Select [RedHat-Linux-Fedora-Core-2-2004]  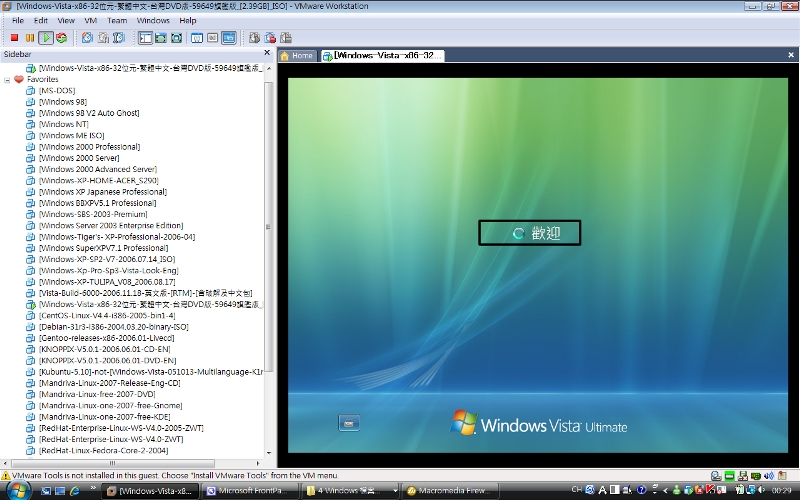click(104, 450)
